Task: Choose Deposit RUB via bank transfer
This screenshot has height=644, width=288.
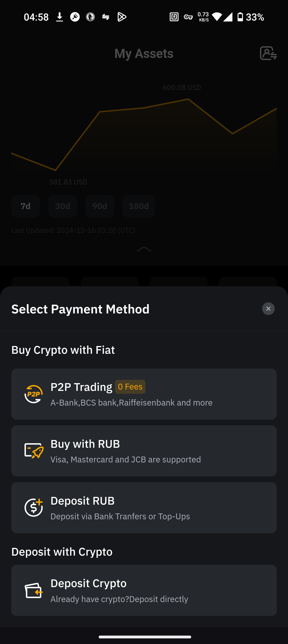Action: pyautogui.click(x=144, y=508)
